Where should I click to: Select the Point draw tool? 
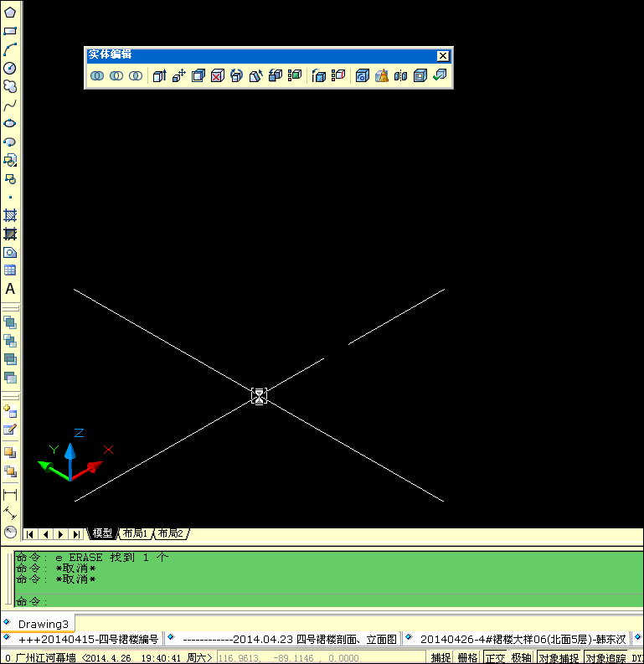10,198
